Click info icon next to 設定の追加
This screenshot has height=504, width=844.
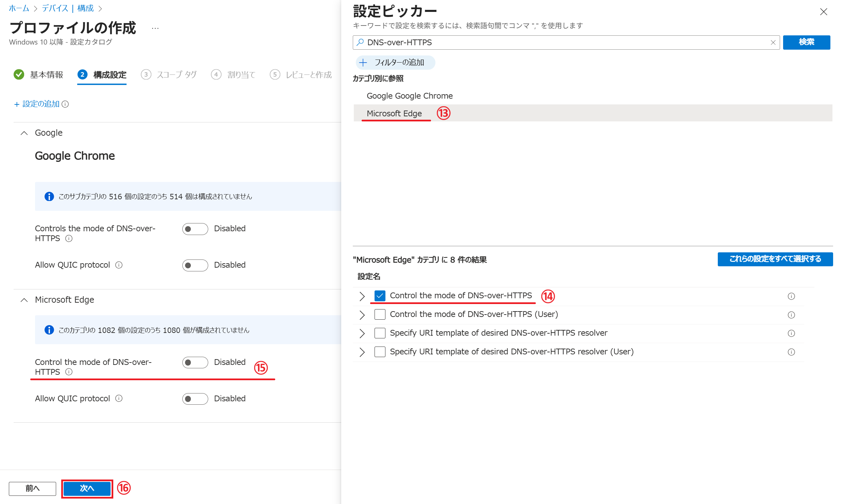65,104
